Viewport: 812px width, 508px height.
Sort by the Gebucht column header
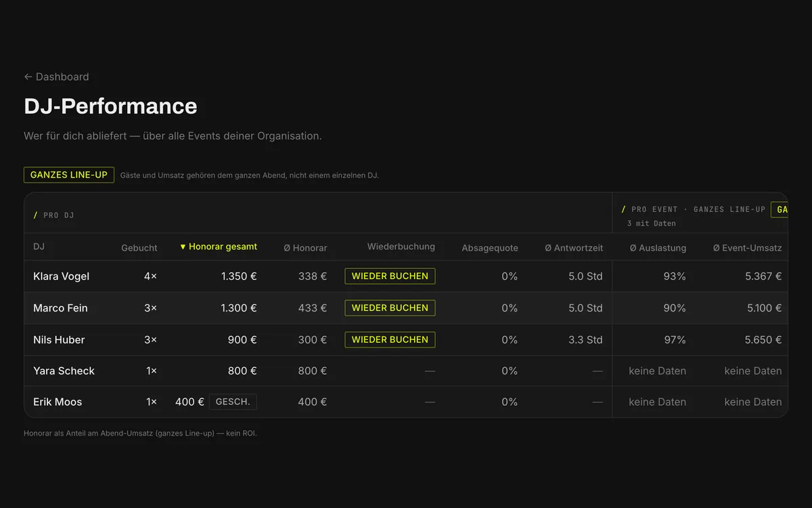pos(139,248)
